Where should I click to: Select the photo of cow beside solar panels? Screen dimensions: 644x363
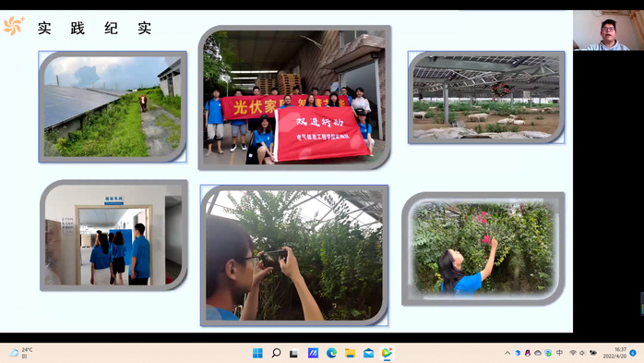coord(113,106)
